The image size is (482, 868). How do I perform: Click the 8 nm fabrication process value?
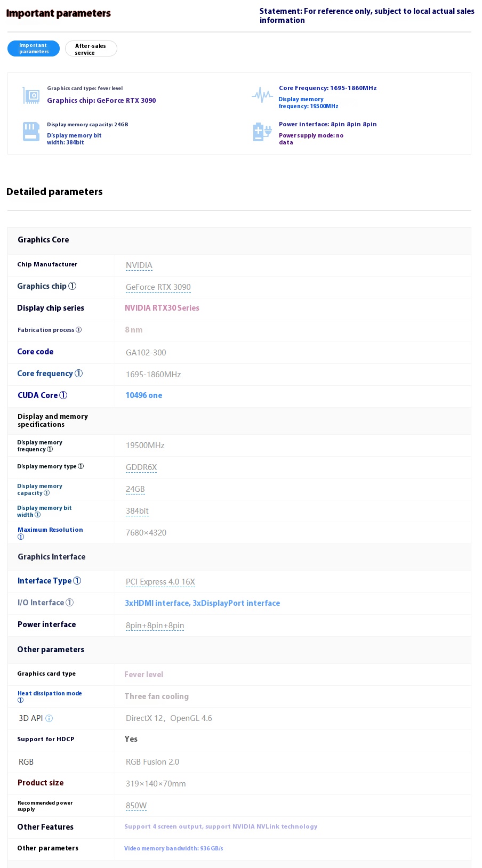click(x=134, y=330)
